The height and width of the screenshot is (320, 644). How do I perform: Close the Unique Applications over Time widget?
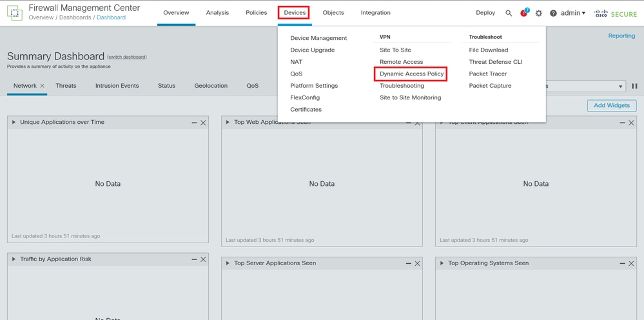(203, 123)
